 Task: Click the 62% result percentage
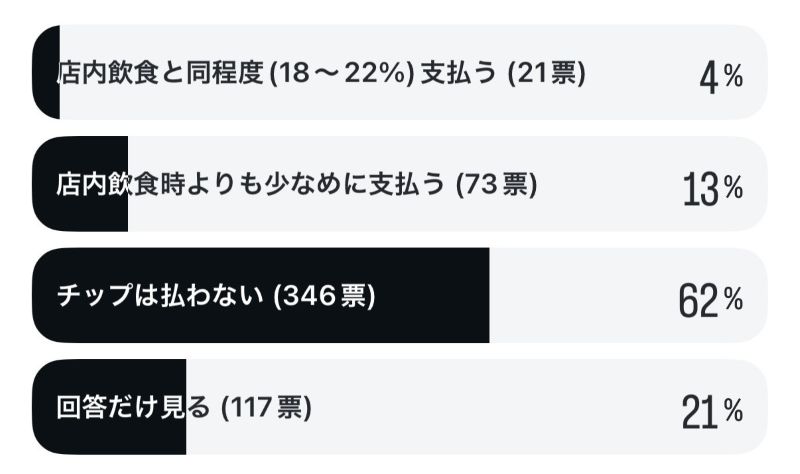coord(710,299)
